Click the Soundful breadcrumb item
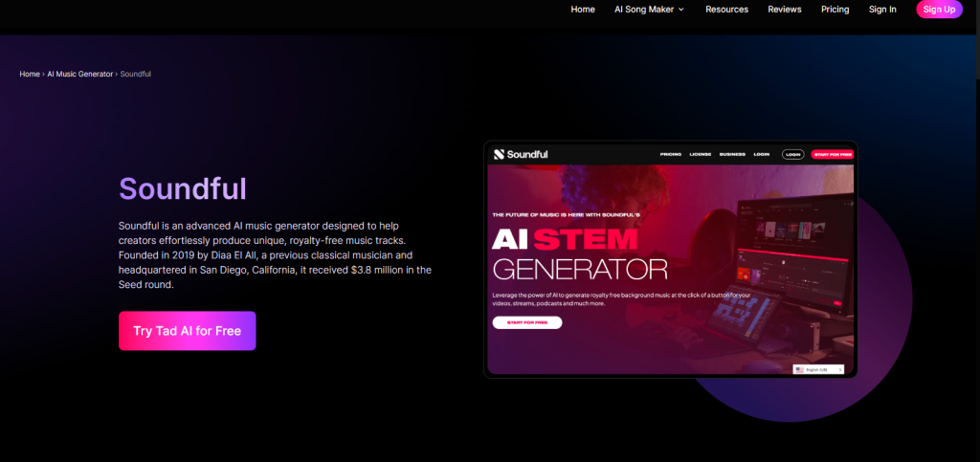Viewport: 980px width, 462px height. [135, 74]
